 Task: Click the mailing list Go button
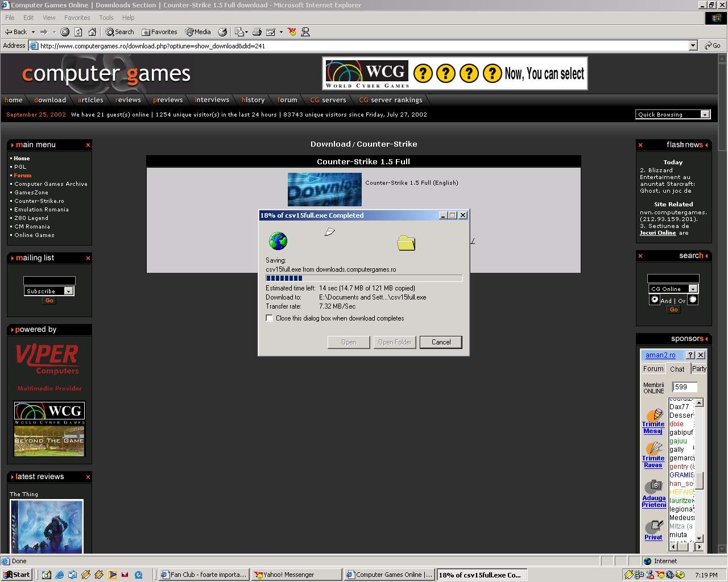point(49,301)
